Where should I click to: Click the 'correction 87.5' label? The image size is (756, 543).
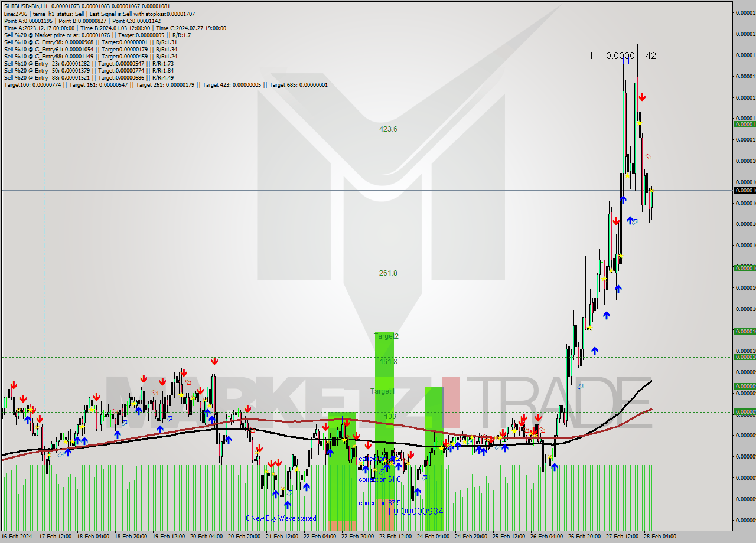click(379, 503)
